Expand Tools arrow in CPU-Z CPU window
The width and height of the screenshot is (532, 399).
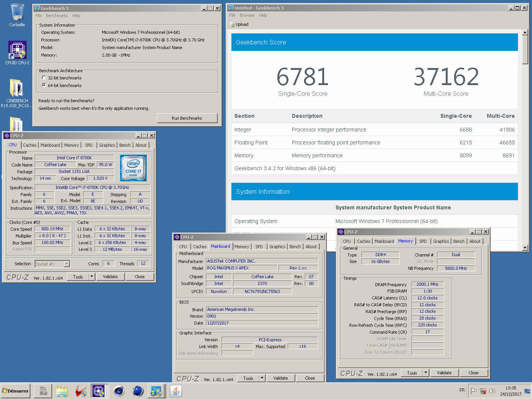click(92, 277)
